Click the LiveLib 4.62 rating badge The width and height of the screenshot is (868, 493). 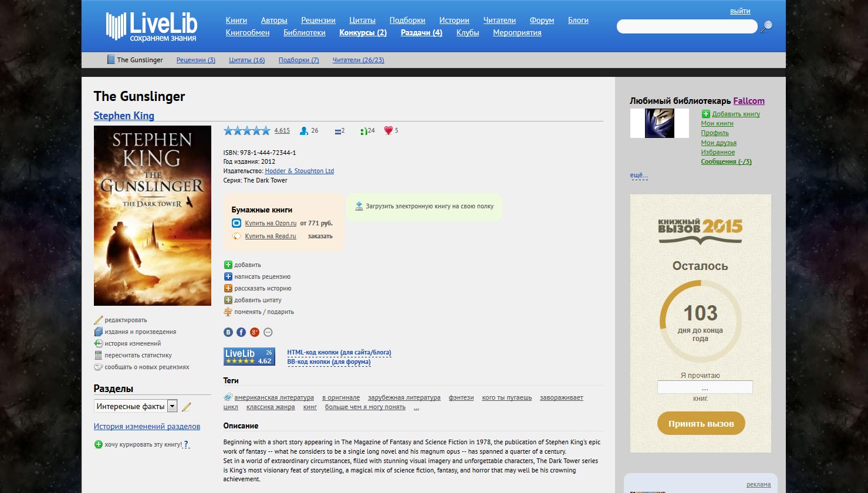(x=249, y=357)
